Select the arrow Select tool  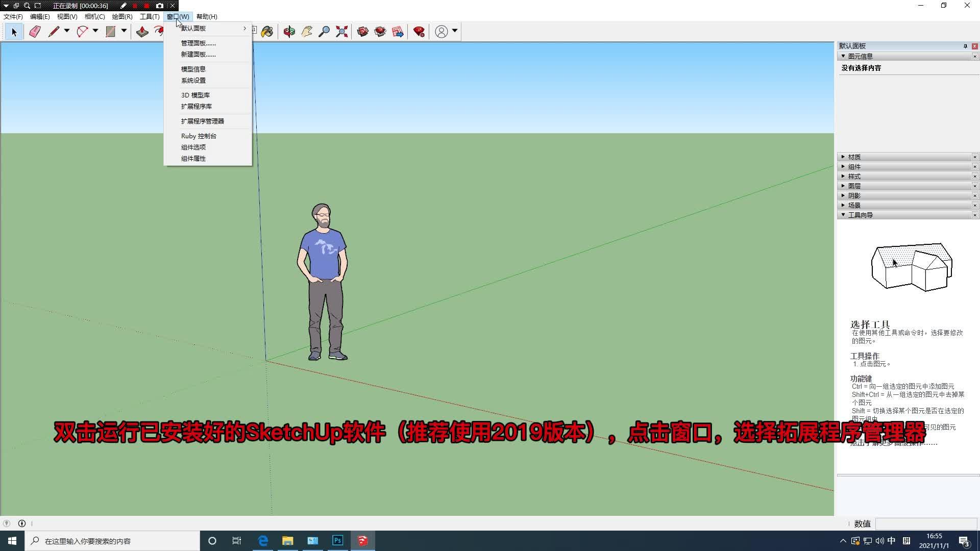click(14, 32)
